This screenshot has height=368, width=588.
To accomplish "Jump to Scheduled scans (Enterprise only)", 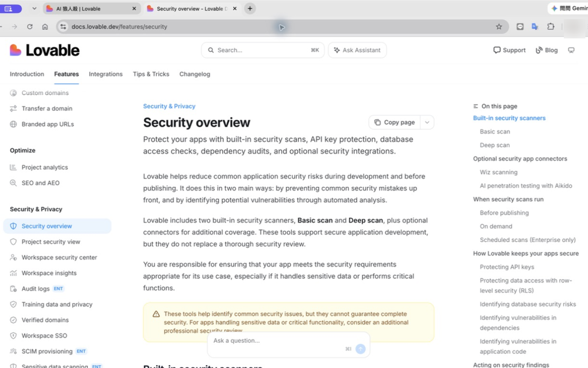I will click(528, 240).
